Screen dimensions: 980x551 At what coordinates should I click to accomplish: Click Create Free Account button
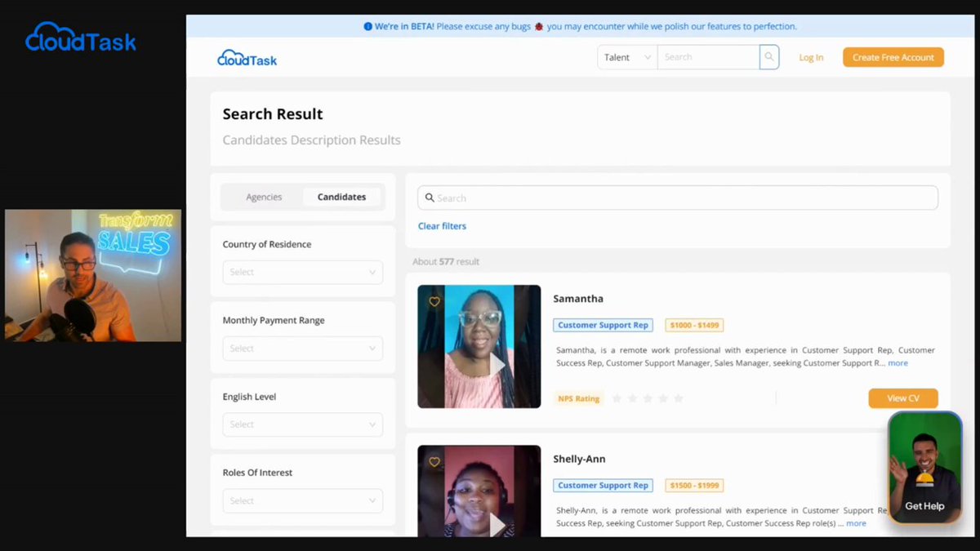(893, 57)
